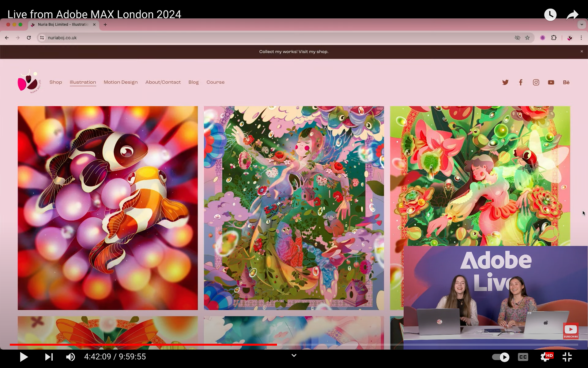Seek on the red video progress bar
Viewport: 588px width, 368px height.
(x=143, y=345)
